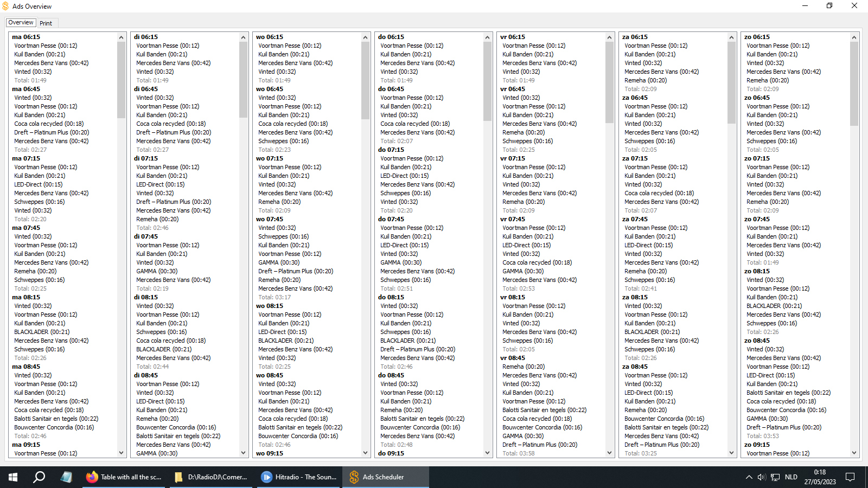Open the clock and date flyout

(820, 477)
